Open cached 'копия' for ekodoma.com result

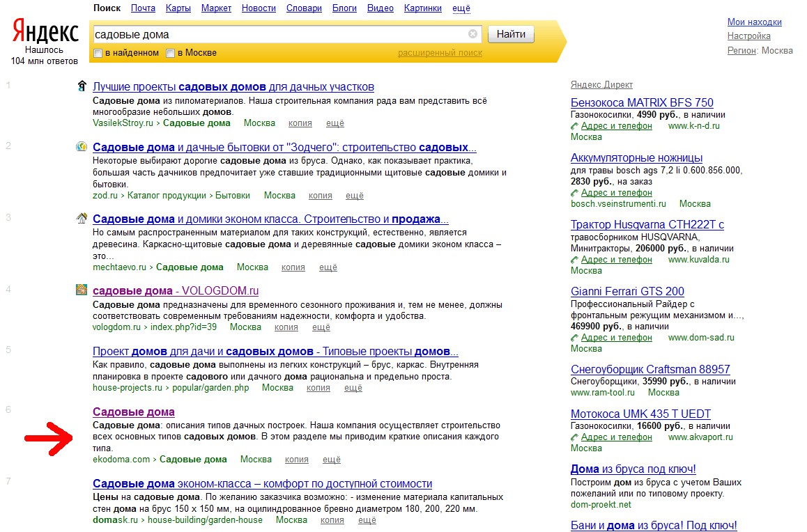click(296, 460)
